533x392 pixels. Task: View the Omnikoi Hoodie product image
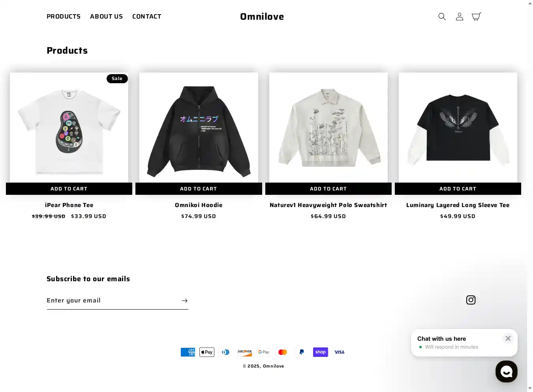pos(199,127)
